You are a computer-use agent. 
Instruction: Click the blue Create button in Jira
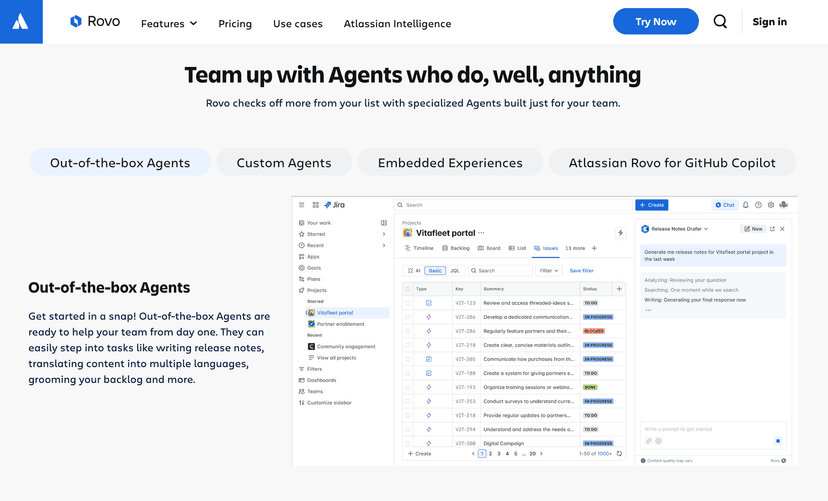[652, 205]
